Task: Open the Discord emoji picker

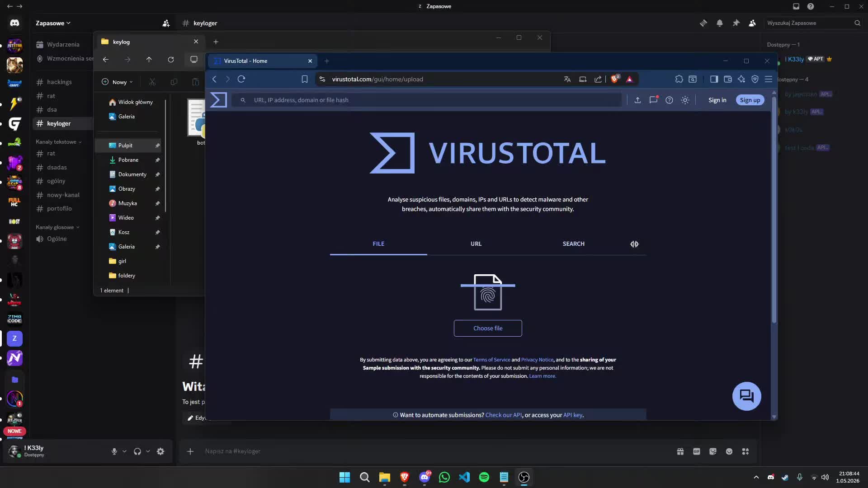Action: [729, 451]
